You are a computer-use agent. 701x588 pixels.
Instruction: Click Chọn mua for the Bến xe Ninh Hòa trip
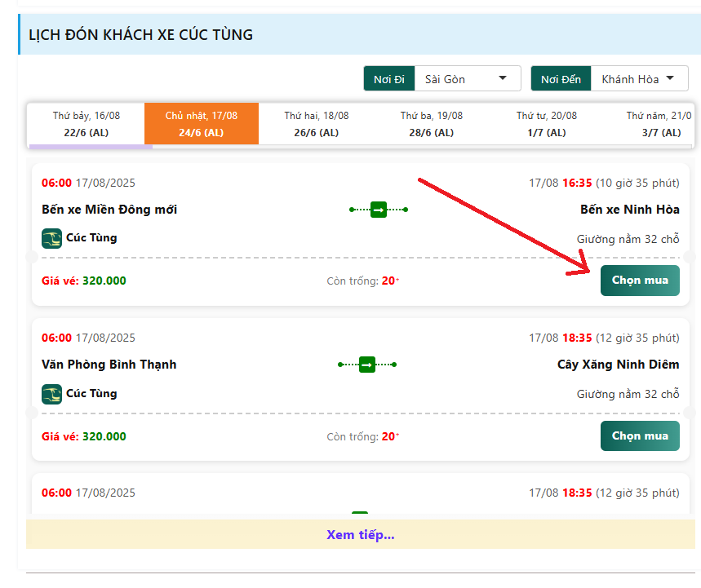pos(640,281)
